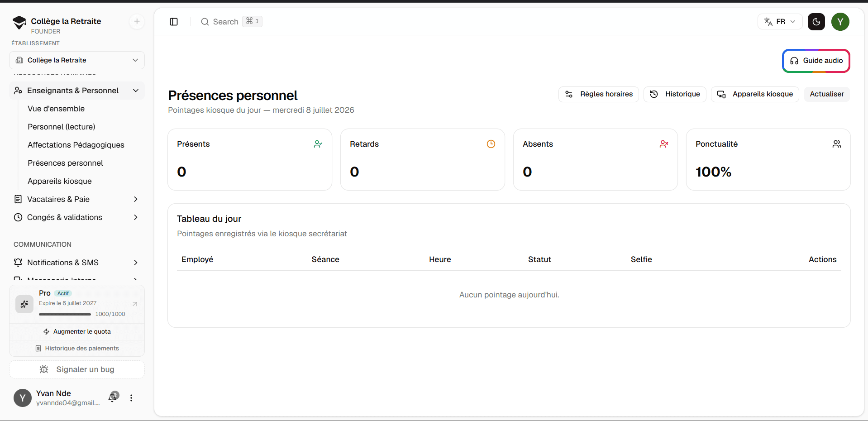868x421 pixels.
Task: Open Appareils kiosque in the sidebar
Action: (60, 181)
